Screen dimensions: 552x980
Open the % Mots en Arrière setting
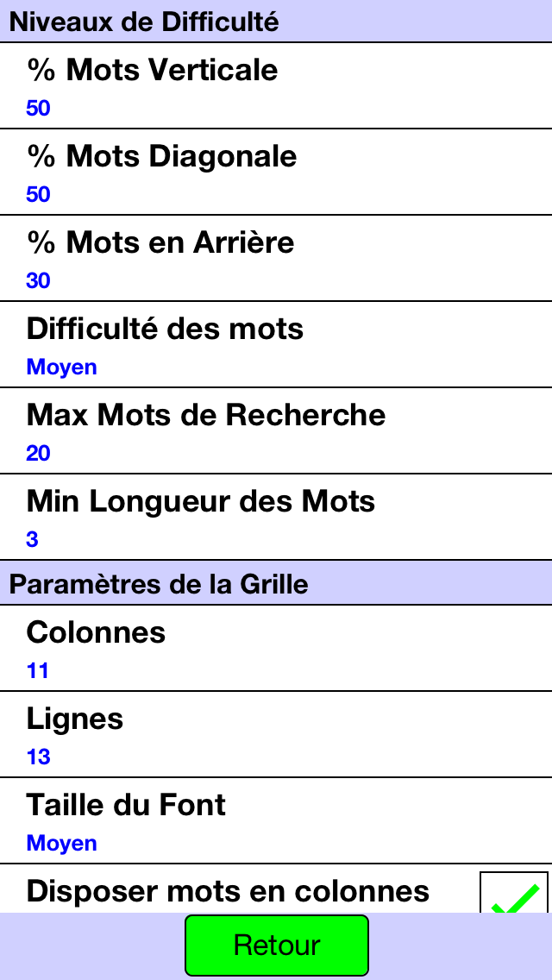[x=276, y=258]
